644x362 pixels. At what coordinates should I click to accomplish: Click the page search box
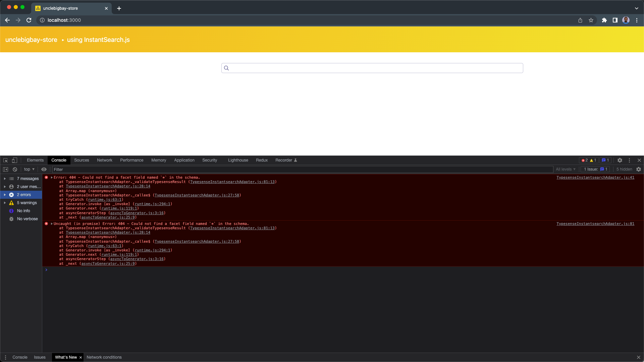pyautogui.click(x=372, y=68)
